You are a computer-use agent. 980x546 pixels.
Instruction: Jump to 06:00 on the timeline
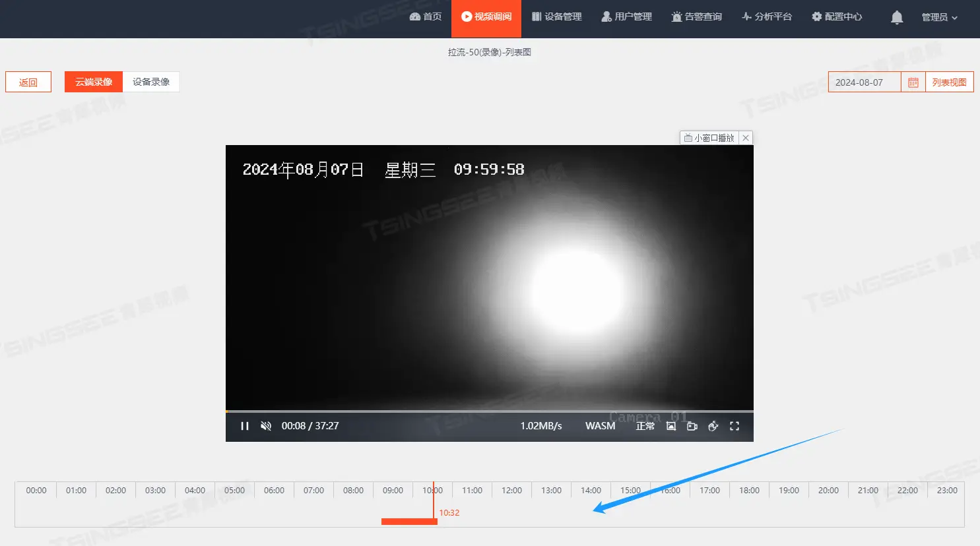(x=274, y=491)
